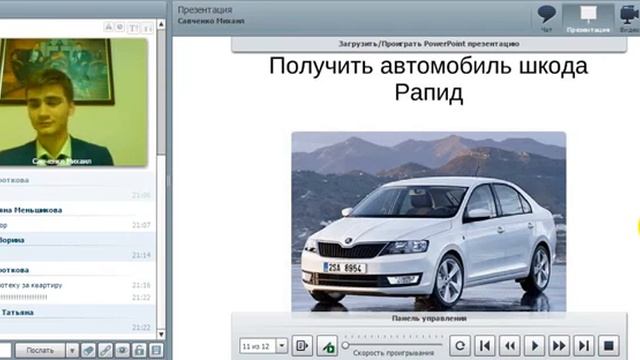This screenshot has width=640, height=360.
Task: Click the chat message input field
Action: [x=5, y=350]
